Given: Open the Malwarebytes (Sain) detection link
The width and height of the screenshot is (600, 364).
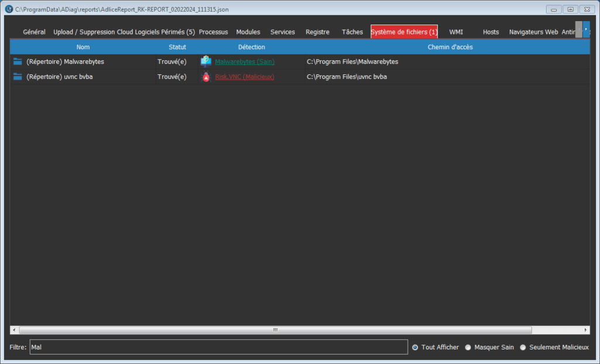Looking at the screenshot, I should pyautogui.click(x=244, y=61).
